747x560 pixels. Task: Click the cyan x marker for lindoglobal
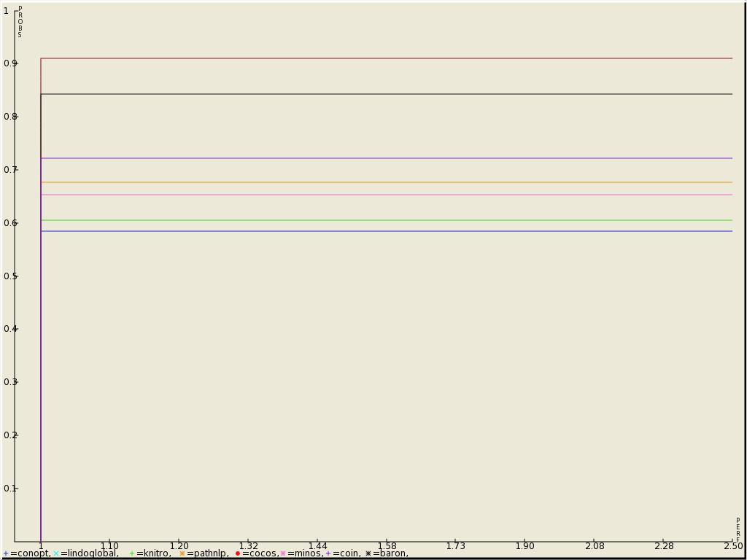click(x=56, y=553)
